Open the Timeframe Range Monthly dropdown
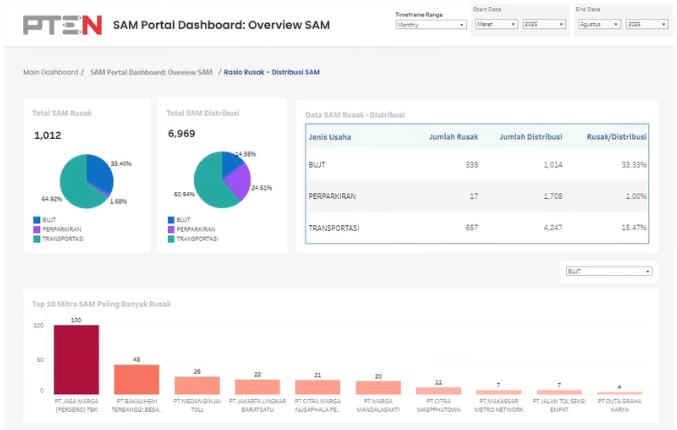Viewport: 677px width, 430px height. pyautogui.click(x=431, y=25)
